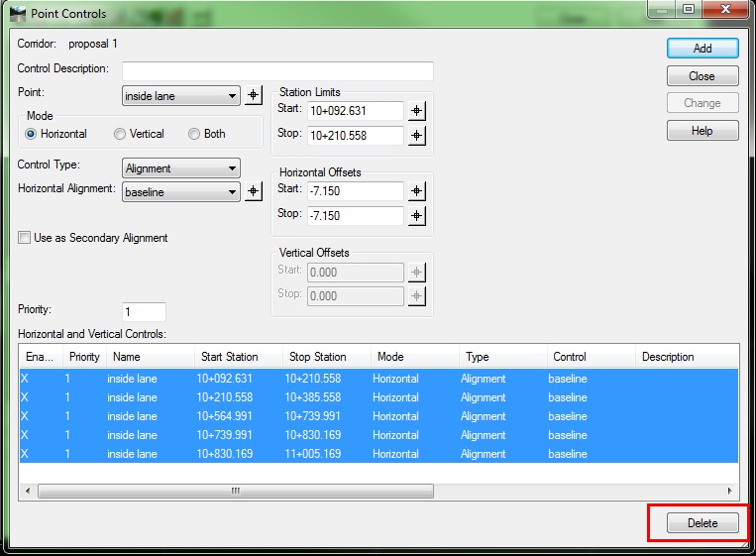The image size is (756, 556).
Task: Click the Point Controls title bar icon
Action: [x=18, y=14]
